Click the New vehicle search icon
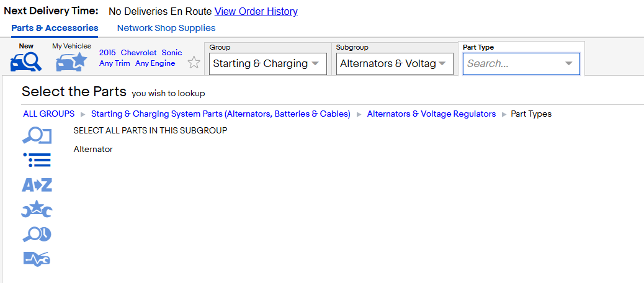The width and height of the screenshot is (644, 283). (x=26, y=61)
